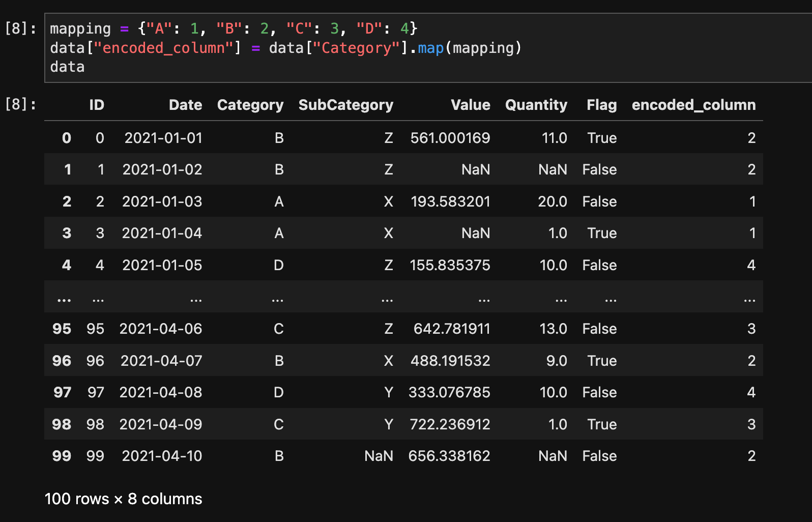Click the value cell 561.000169
The image size is (812, 522).
click(x=450, y=138)
